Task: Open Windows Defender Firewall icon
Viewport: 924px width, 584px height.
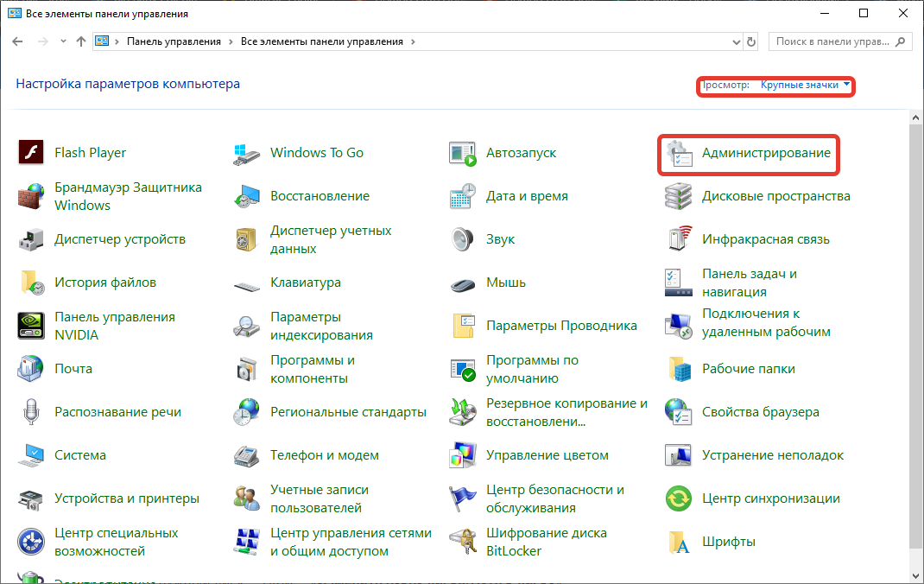Action: pos(31,196)
